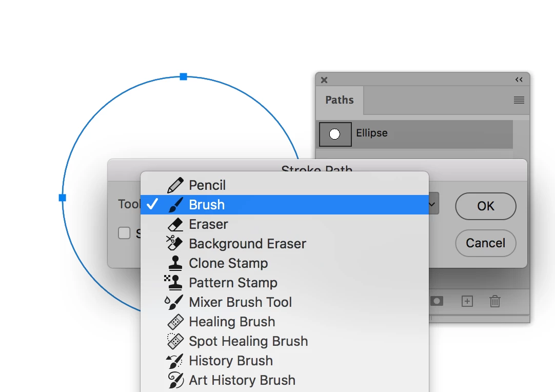Close the Paths panel
Viewport: 555px width, 392px height.
point(324,80)
